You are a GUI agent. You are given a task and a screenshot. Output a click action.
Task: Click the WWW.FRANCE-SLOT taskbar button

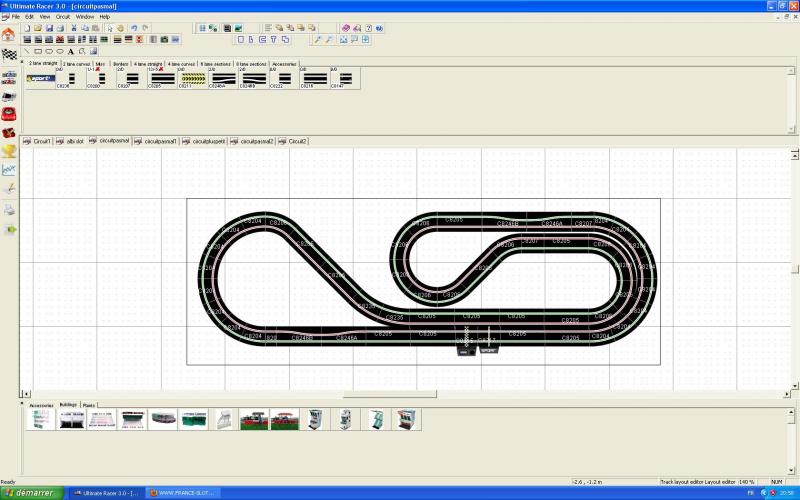point(183,493)
